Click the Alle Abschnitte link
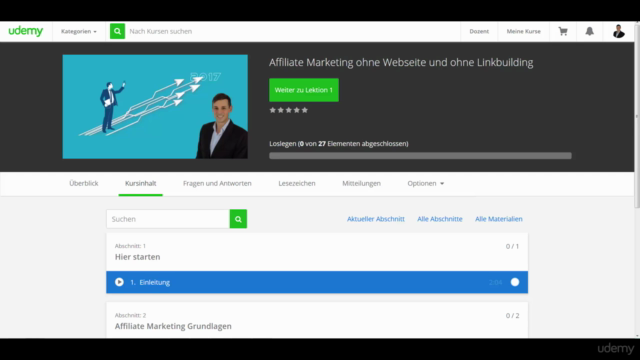 [440, 219]
